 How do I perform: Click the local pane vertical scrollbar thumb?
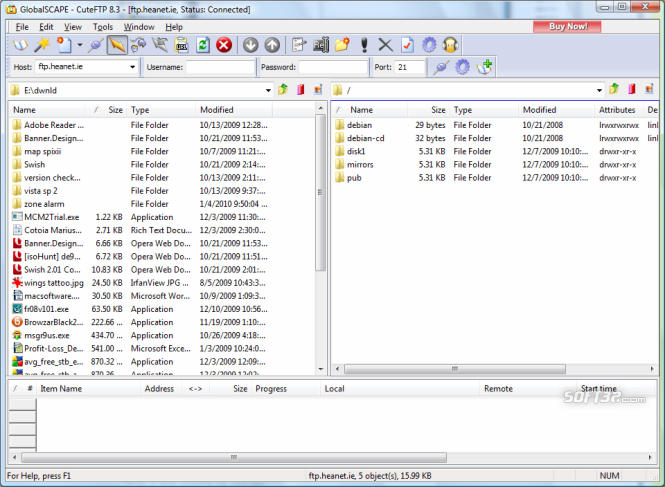point(321,192)
